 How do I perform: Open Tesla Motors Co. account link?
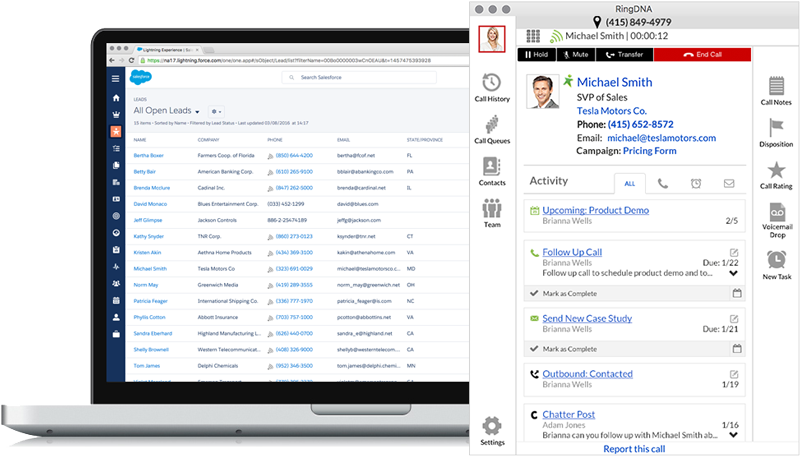612,111
